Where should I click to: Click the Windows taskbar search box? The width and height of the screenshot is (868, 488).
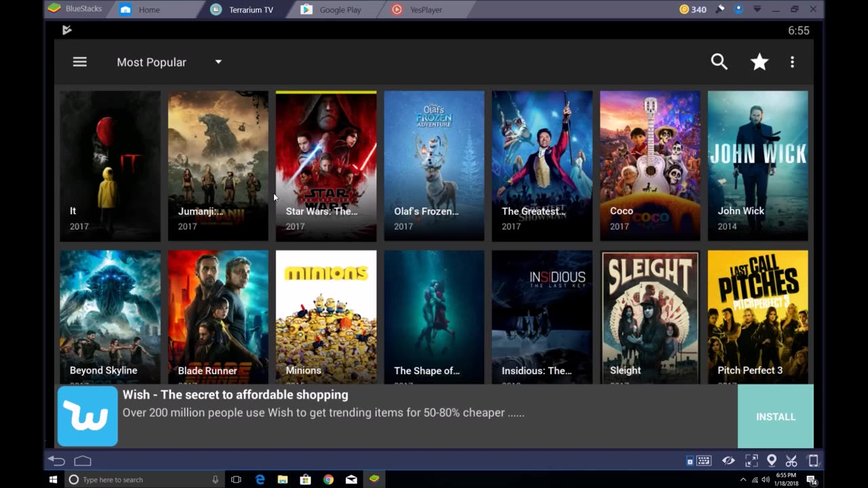(x=144, y=479)
